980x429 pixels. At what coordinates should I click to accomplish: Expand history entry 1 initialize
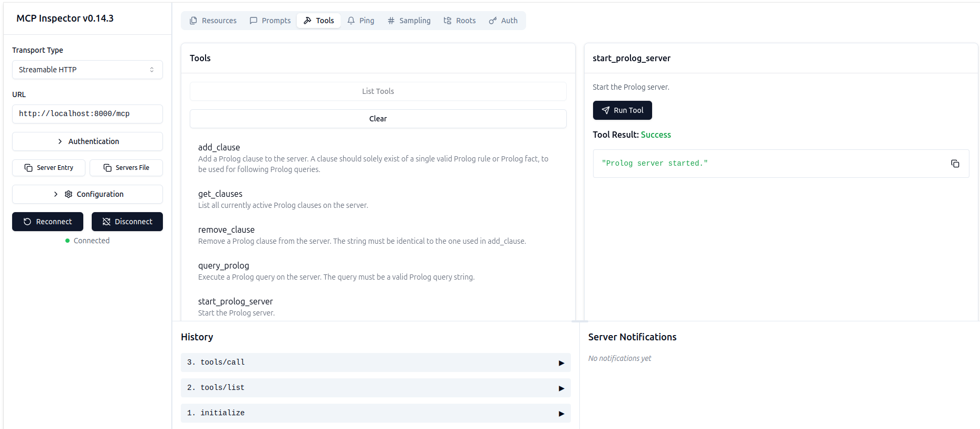click(x=375, y=413)
